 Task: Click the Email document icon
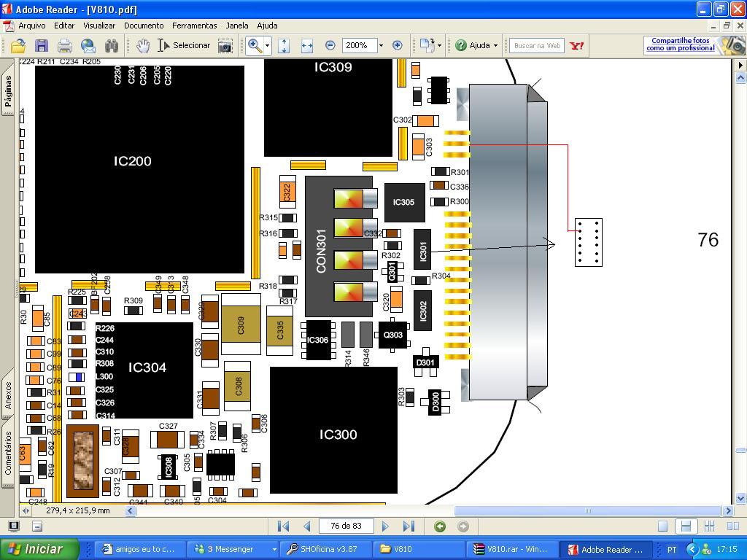[x=88, y=46]
